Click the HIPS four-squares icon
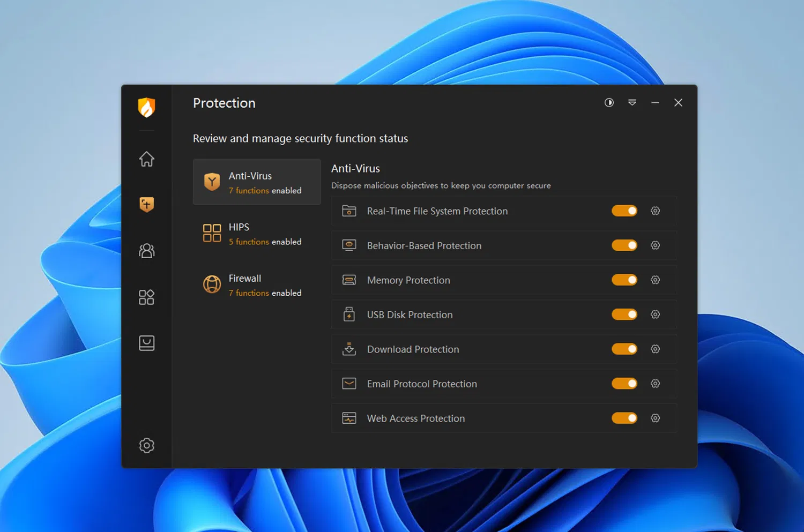Viewport: 804px width, 532px height. (212, 233)
